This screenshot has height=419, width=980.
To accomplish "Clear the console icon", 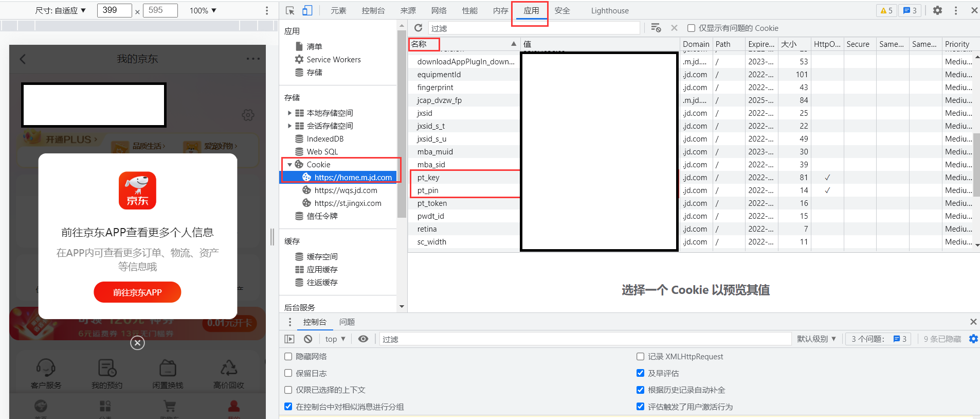I will [308, 339].
